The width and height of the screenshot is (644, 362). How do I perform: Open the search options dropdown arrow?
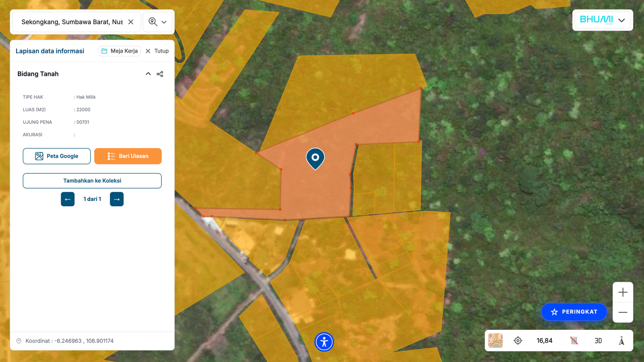pyautogui.click(x=164, y=22)
